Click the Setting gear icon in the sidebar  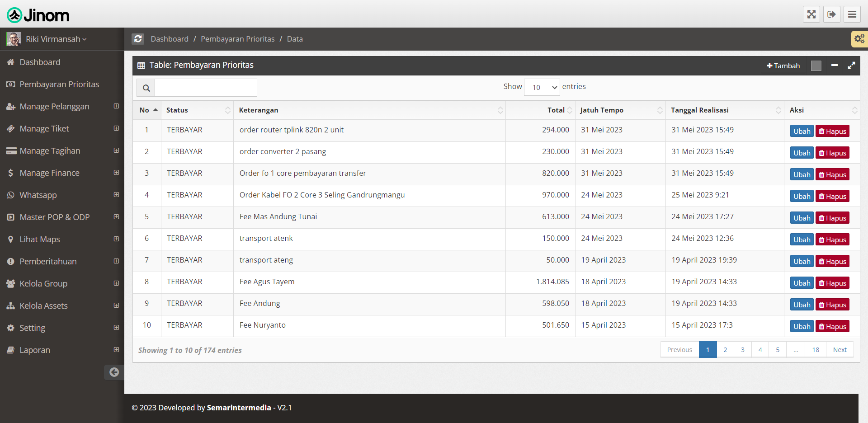pos(10,328)
